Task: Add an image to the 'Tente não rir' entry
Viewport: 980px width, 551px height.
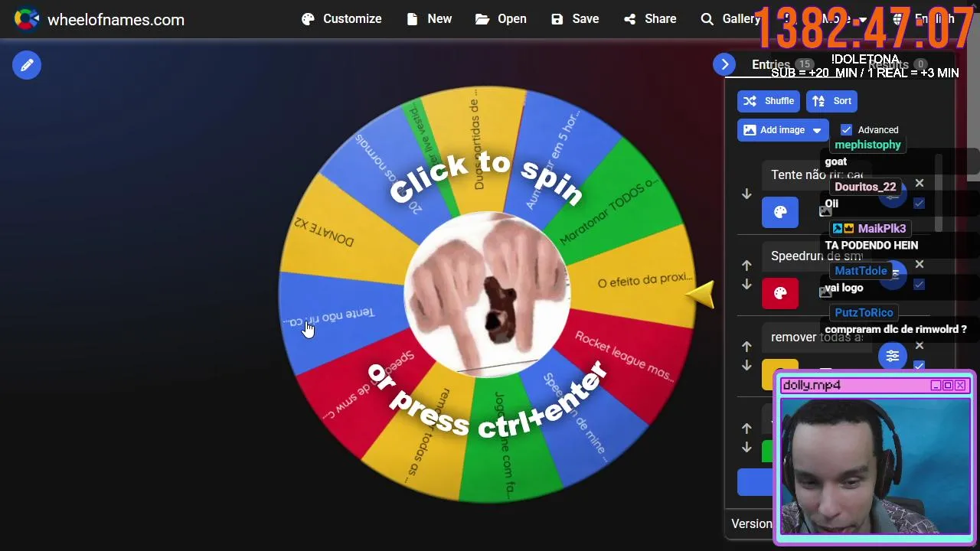Action: click(825, 211)
